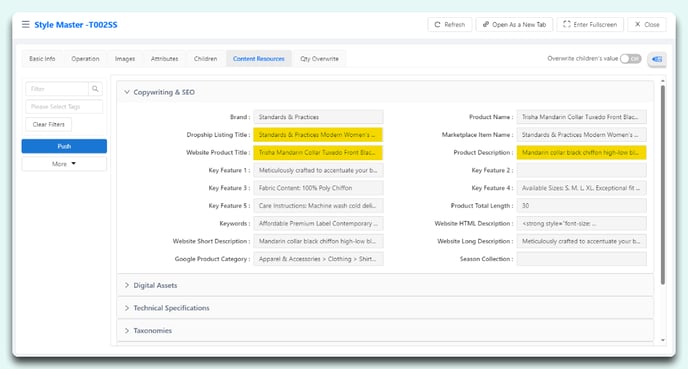Screen dimensions: 688x369
Task: Open the hamburger menu beside Style Master
Action: (25, 25)
